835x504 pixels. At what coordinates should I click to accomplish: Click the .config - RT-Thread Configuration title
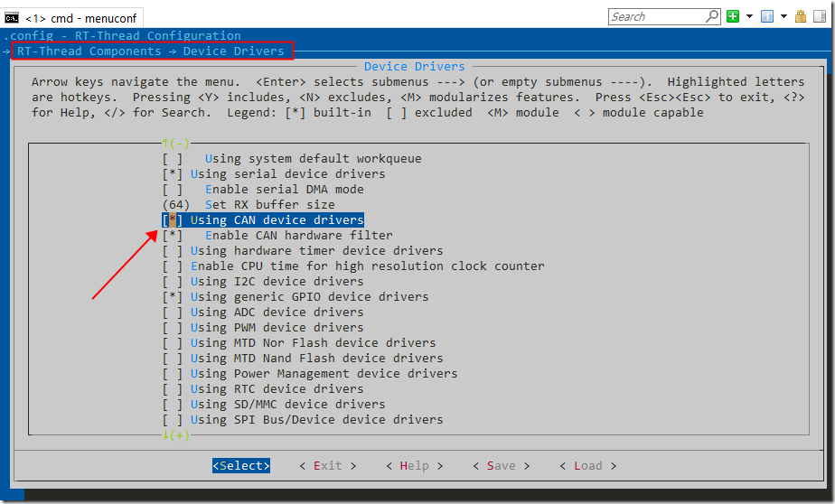click(122, 35)
